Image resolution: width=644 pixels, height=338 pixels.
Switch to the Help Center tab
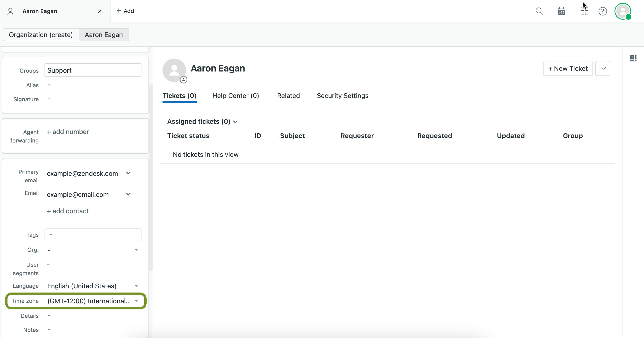tap(236, 96)
